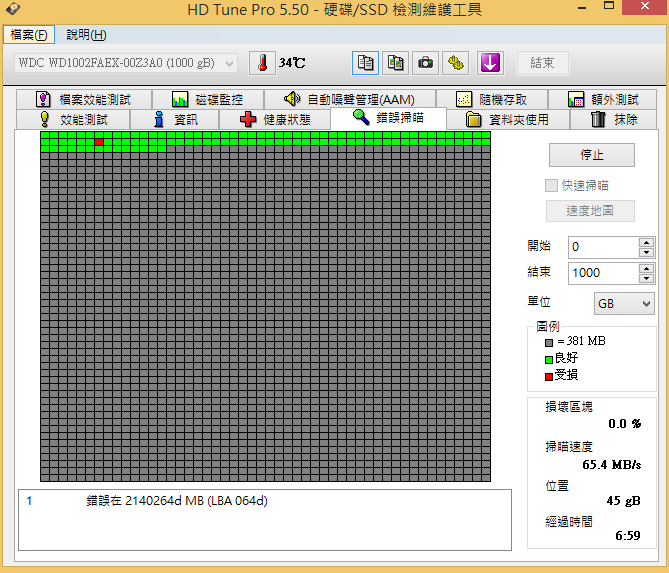Switch to the 健康狀態 tab
This screenshot has width=669, height=573.
tap(275, 119)
